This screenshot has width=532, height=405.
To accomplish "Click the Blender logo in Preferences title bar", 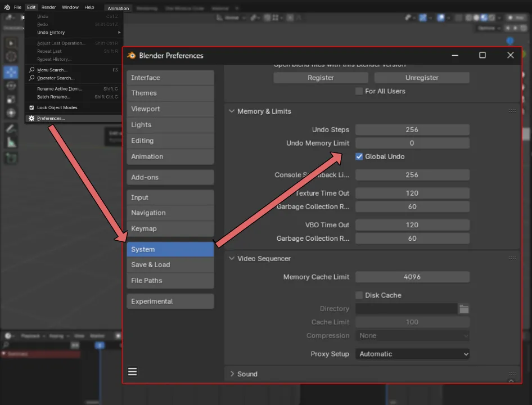I will pyautogui.click(x=131, y=55).
